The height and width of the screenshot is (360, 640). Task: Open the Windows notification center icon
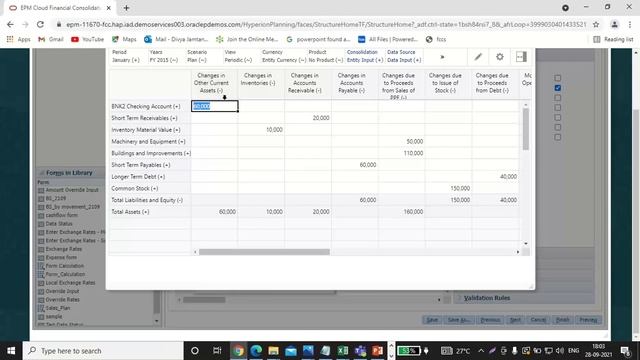pyautogui.click(x=625, y=351)
